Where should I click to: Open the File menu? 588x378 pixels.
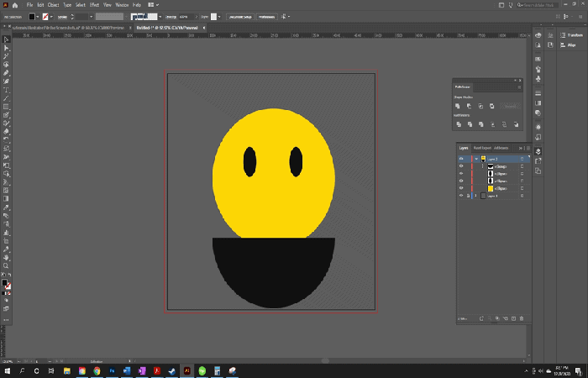coord(29,5)
